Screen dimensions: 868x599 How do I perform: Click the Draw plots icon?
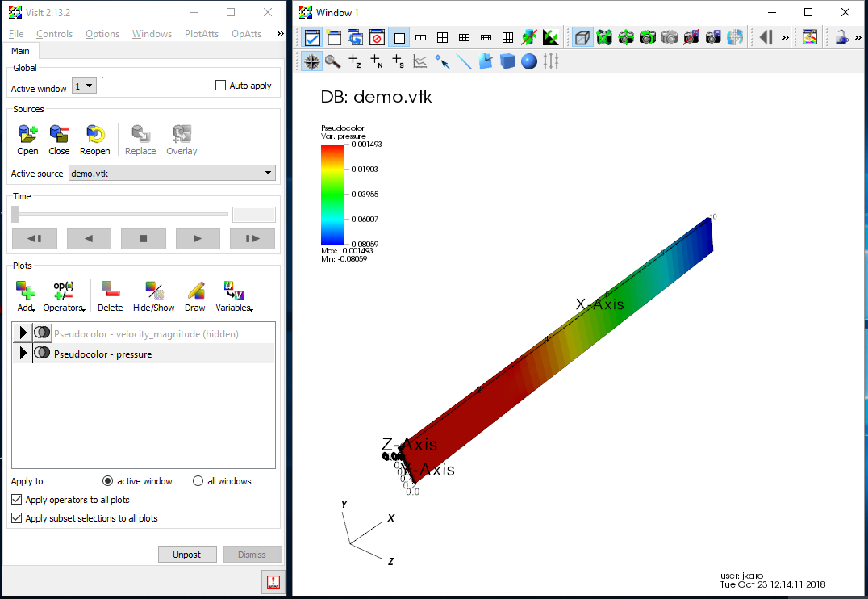point(195,291)
